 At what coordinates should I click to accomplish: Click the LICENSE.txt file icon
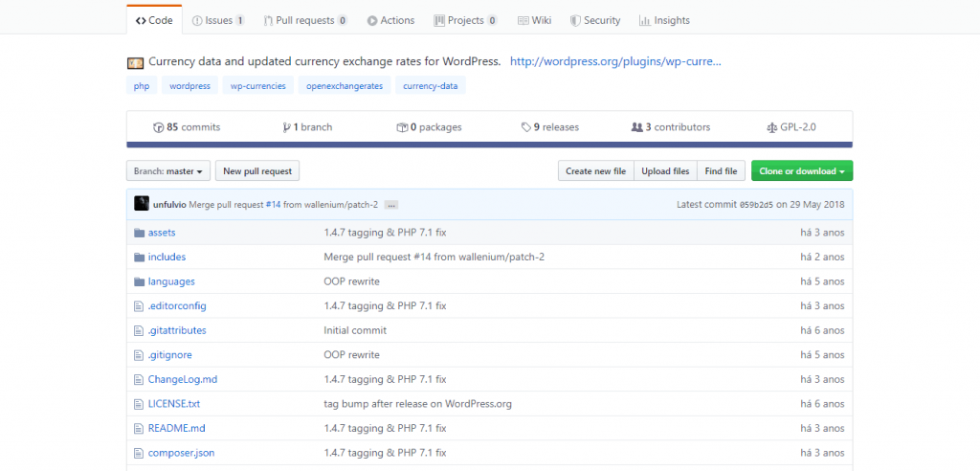[x=139, y=403]
